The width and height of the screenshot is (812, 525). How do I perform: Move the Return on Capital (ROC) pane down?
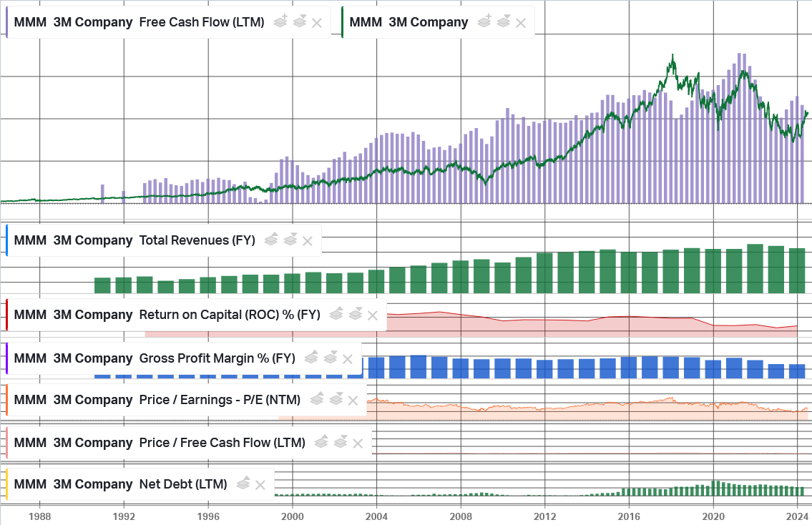356,314
